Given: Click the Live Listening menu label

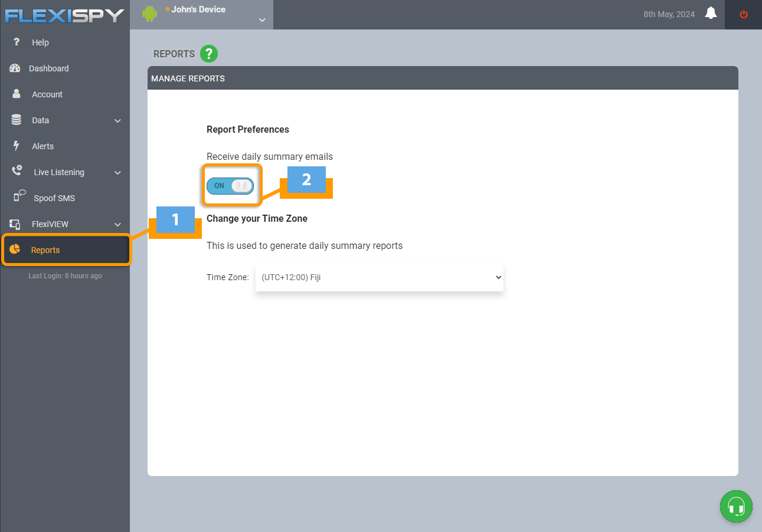Looking at the screenshot, I should (59, 172).
